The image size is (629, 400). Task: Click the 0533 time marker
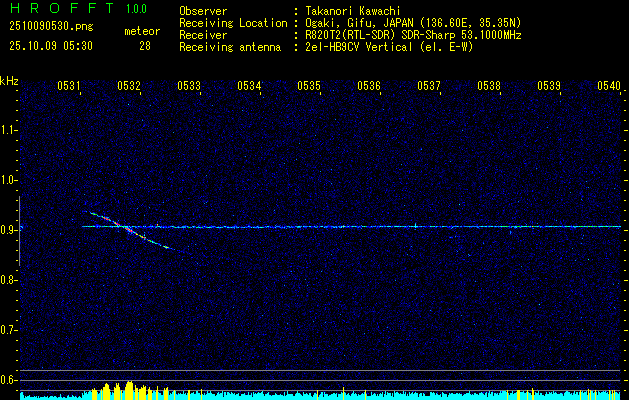point(189,85)
